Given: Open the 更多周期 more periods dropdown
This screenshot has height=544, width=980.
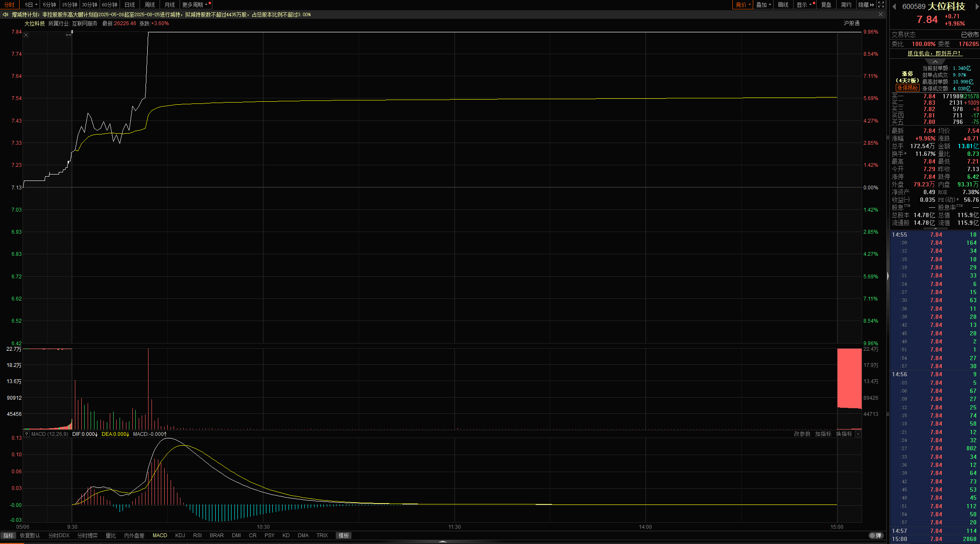Looking at the screenshot, I should pos(194,5).
